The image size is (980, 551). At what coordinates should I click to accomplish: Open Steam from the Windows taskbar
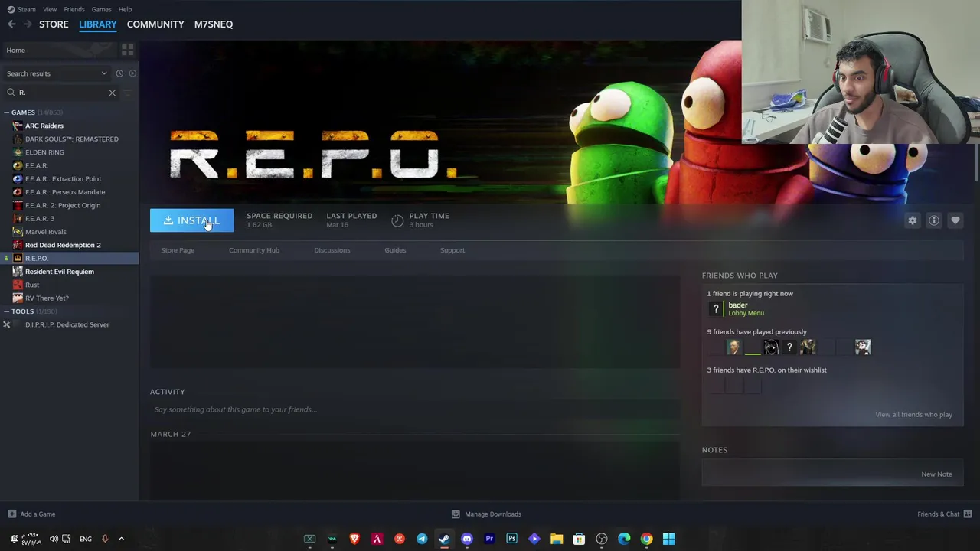(x=444, y=539)
